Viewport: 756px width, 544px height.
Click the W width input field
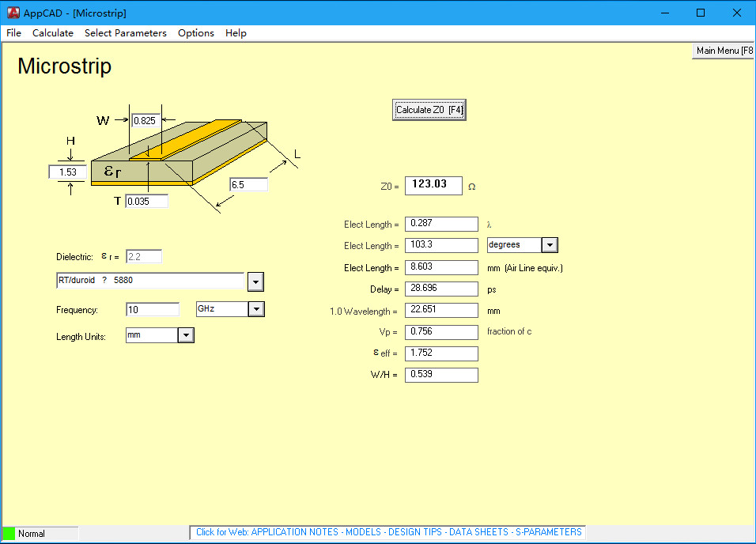pos(146,121)
